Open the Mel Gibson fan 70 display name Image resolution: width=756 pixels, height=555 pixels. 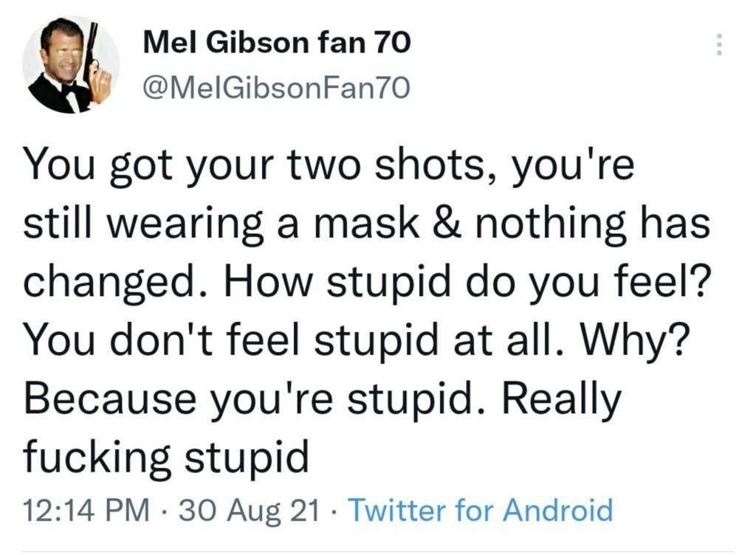tap(275, 45)
